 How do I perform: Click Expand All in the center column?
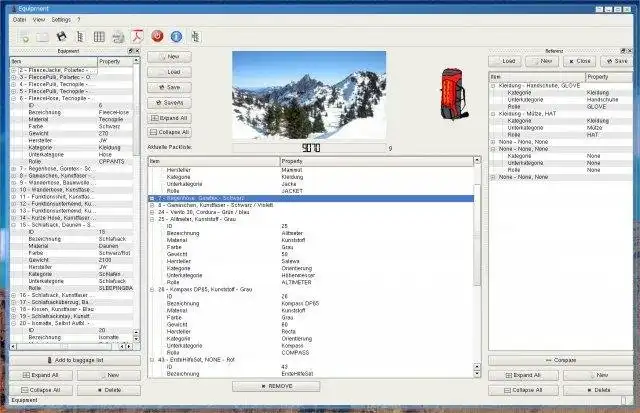pyautogui.click(x=169, y=118)
